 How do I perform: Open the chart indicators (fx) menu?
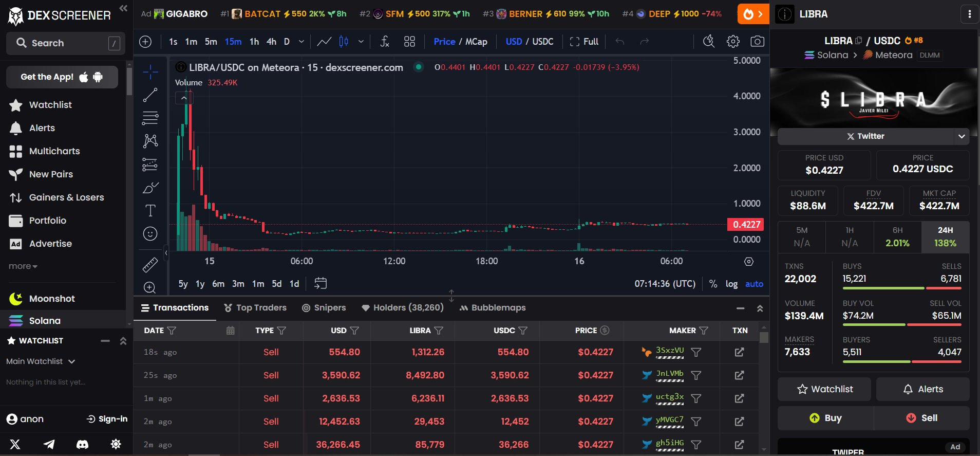tap(384, 42)
